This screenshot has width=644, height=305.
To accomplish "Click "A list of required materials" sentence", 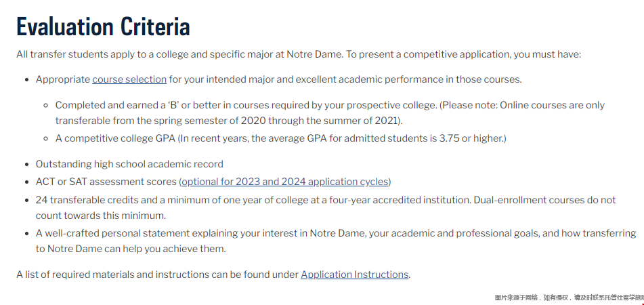I will click(156, 274).
